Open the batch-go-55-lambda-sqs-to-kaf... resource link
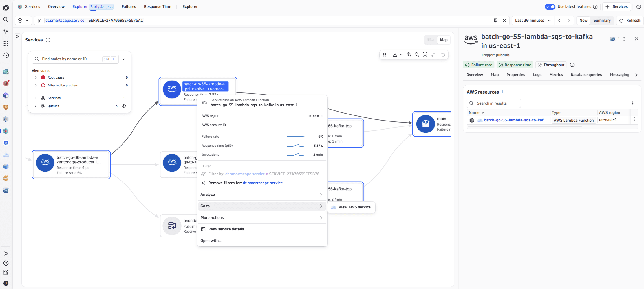The width and height of the screenshot is (644, 289). (x=515, y=120)
